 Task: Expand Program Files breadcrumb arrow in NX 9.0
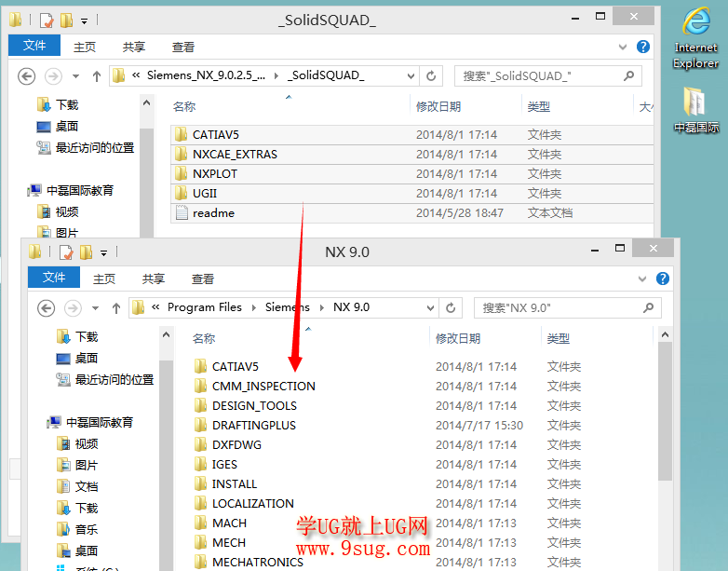[x=253, y=307]
